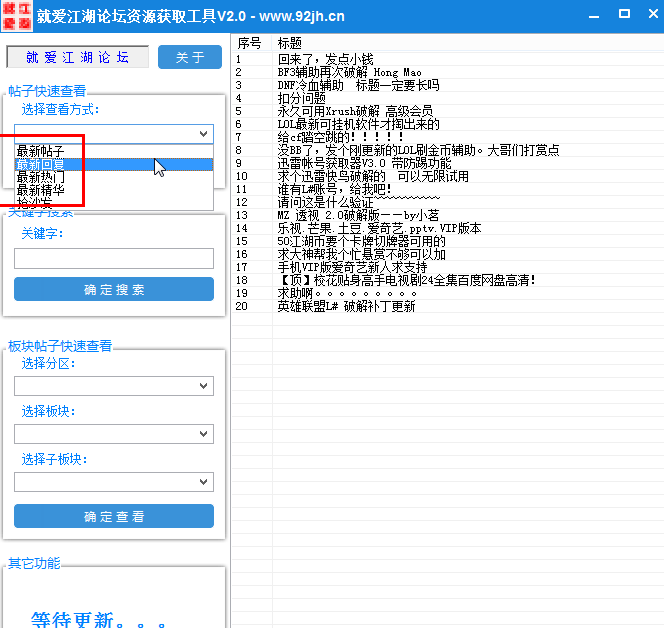The image size is (664, 628).
Task: Select row 扣分问题
Action: (x=448, y=98)
